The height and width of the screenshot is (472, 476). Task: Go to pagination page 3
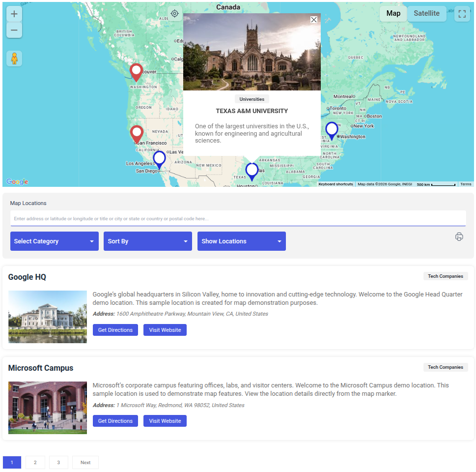point(58,462)
